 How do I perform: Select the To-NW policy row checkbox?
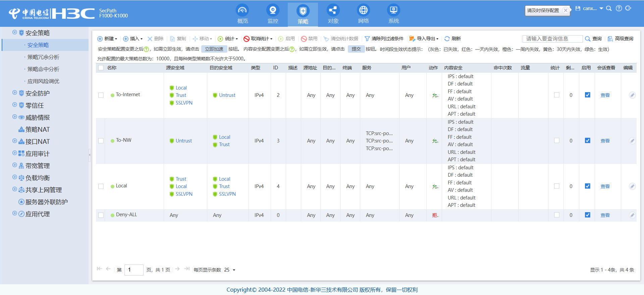[x=101, y=141]
